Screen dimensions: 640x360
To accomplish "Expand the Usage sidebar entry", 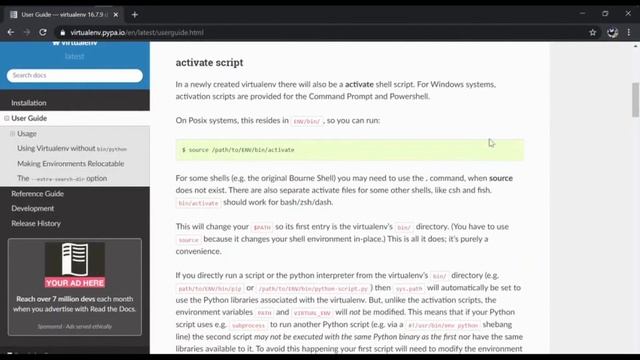I will (13, 133).
